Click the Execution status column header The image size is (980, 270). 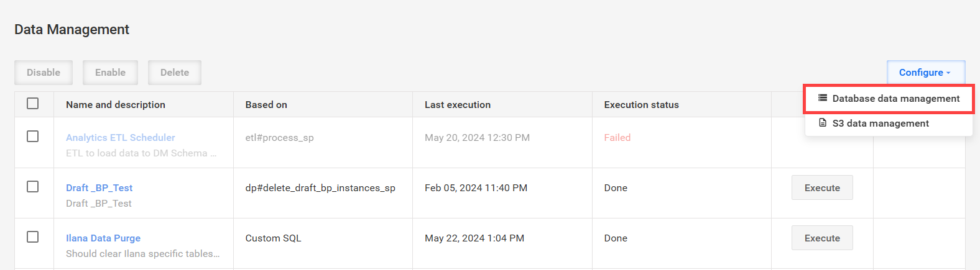(x=641, y=105)
